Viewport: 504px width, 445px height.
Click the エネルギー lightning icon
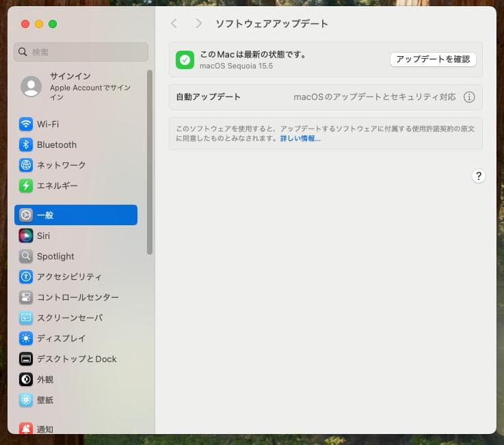[26, 186]
